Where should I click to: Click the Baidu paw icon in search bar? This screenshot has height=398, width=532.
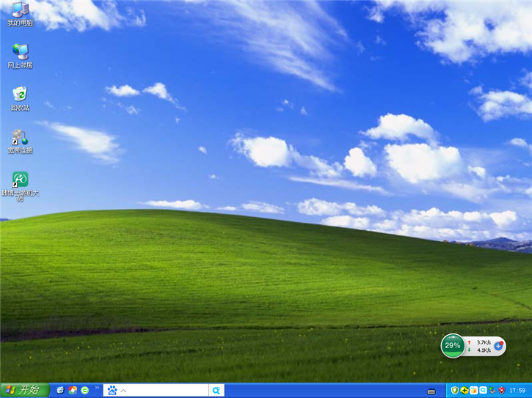click(112, 391)
